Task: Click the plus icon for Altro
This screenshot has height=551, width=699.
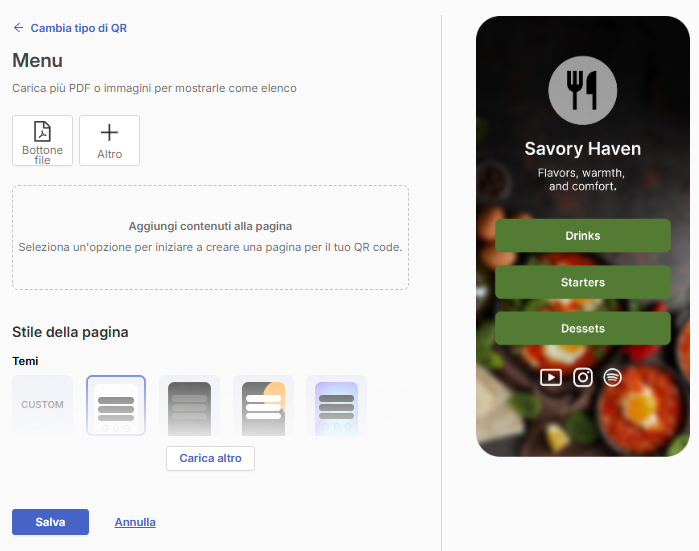Action: coord(109,132)
